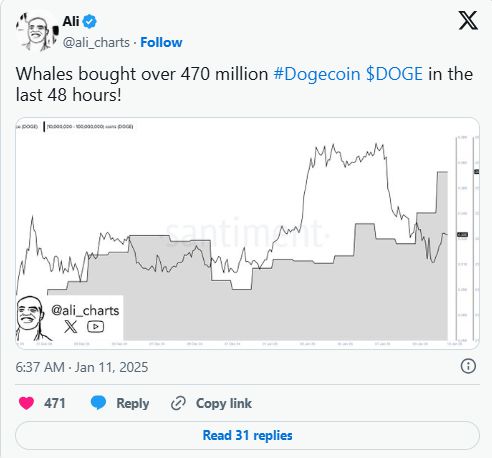This screenshot has height=458, width=492.
Task: Open the #Dogecoin hashtag link
Action: (x=317, y=74)
